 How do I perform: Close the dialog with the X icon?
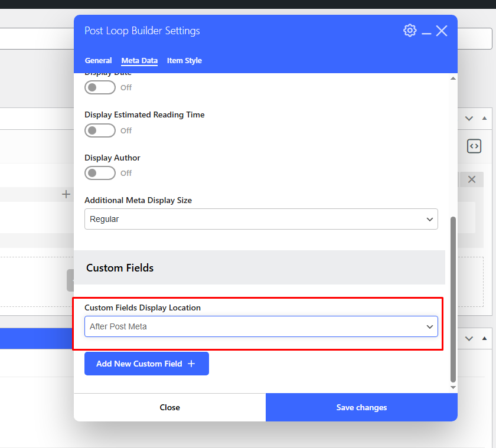442,31
